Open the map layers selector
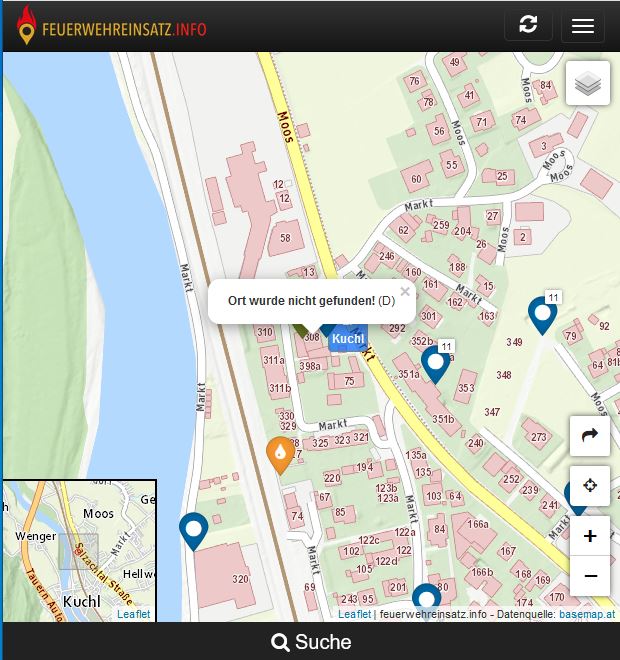 [588, 84]
